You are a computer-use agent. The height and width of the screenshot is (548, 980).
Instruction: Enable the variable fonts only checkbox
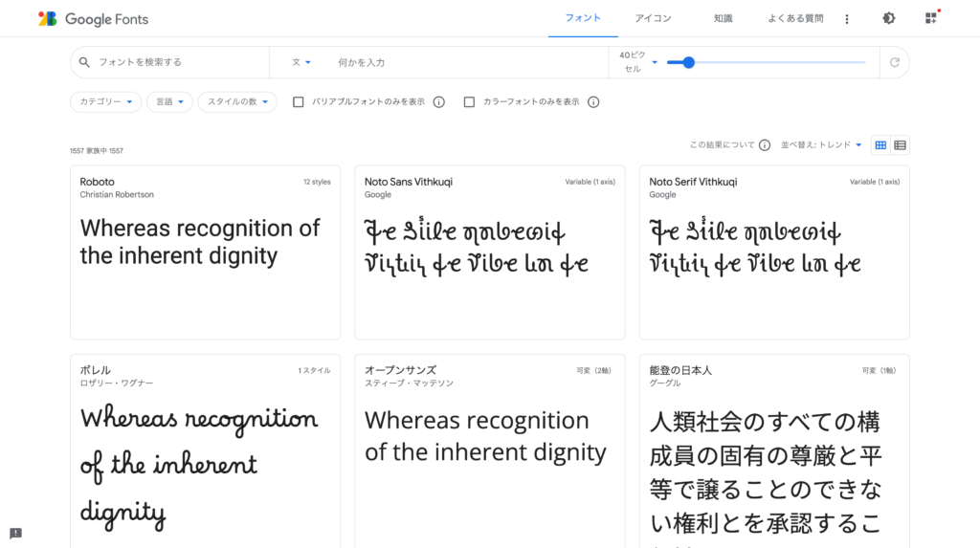tap(299, 102)
